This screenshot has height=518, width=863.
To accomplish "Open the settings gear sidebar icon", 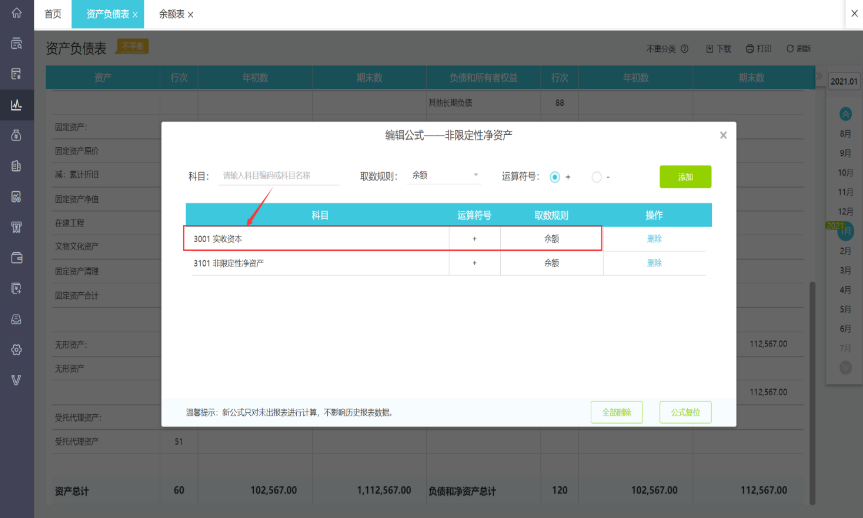I will 17,350.
